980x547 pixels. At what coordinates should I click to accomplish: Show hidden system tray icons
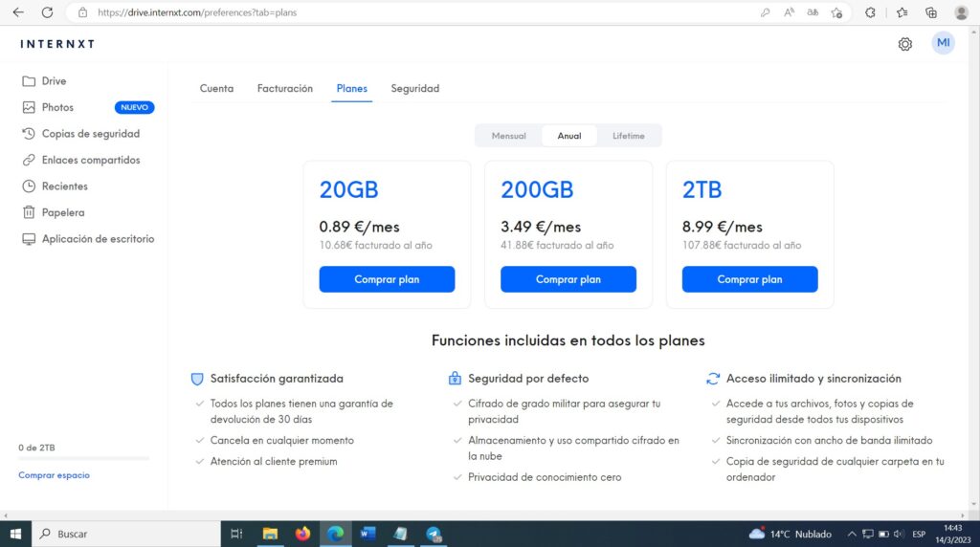[851, 534]
